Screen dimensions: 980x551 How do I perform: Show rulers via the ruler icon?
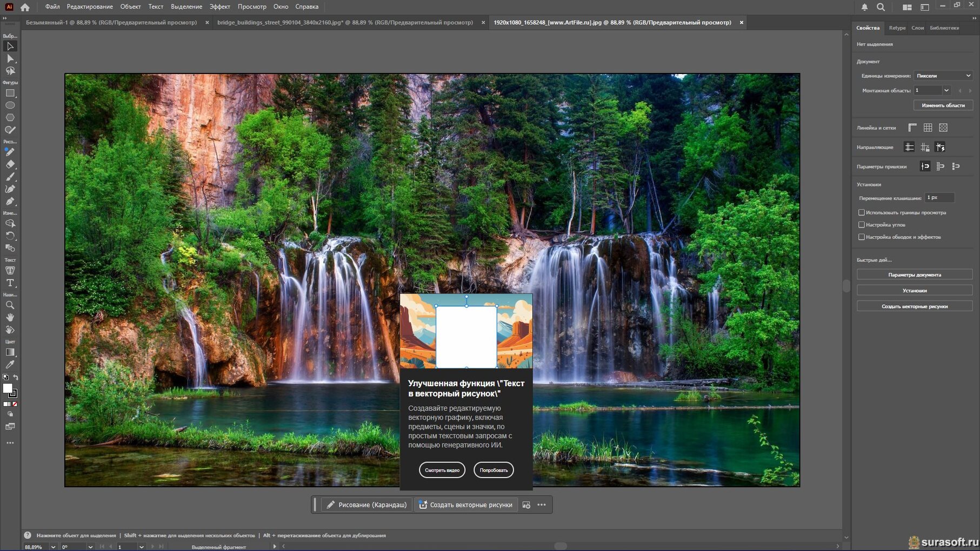point(912,128)
